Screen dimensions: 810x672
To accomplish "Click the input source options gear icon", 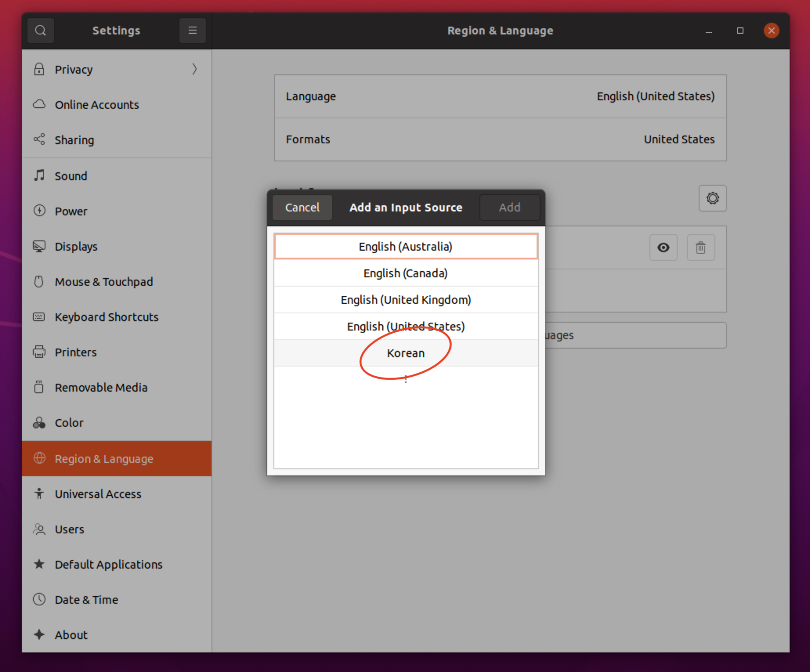I will [x=712, y=198].
